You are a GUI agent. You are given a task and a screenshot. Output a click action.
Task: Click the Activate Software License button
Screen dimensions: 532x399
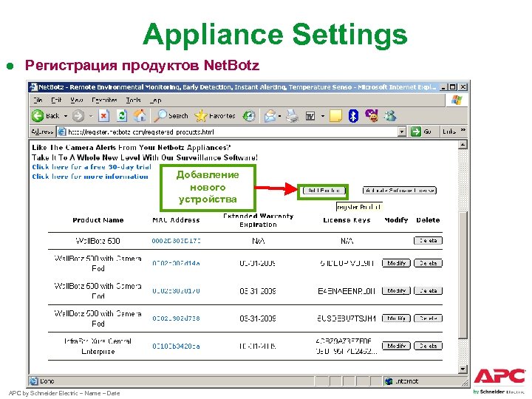[399, 191]
